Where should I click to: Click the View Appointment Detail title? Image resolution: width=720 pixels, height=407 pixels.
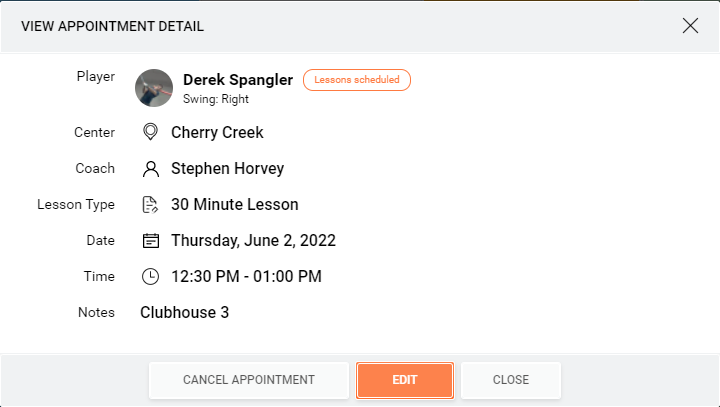tap(112, 26)
